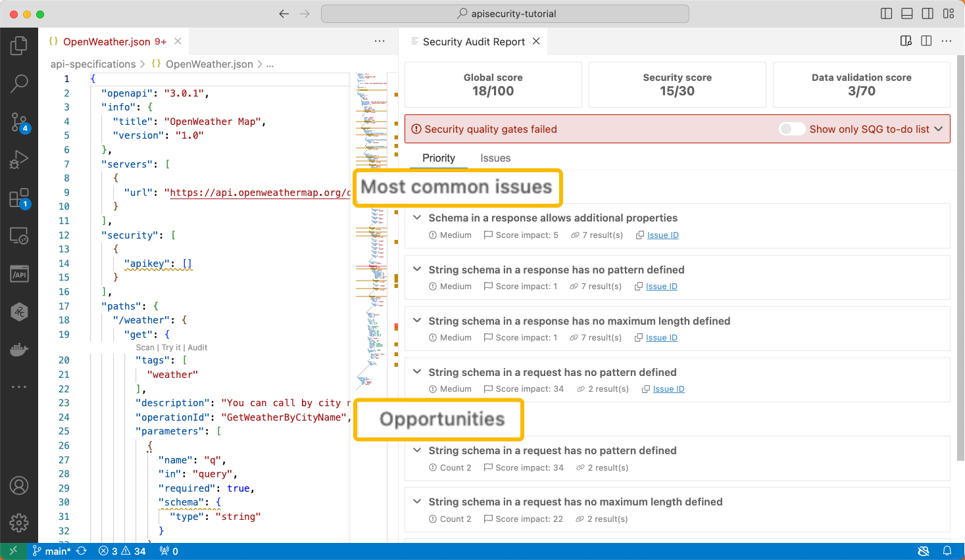The height and width of the screenshot is (560, 965).
Task: Click ports forwarded 0 in status bar
Action: pos(169,551)
